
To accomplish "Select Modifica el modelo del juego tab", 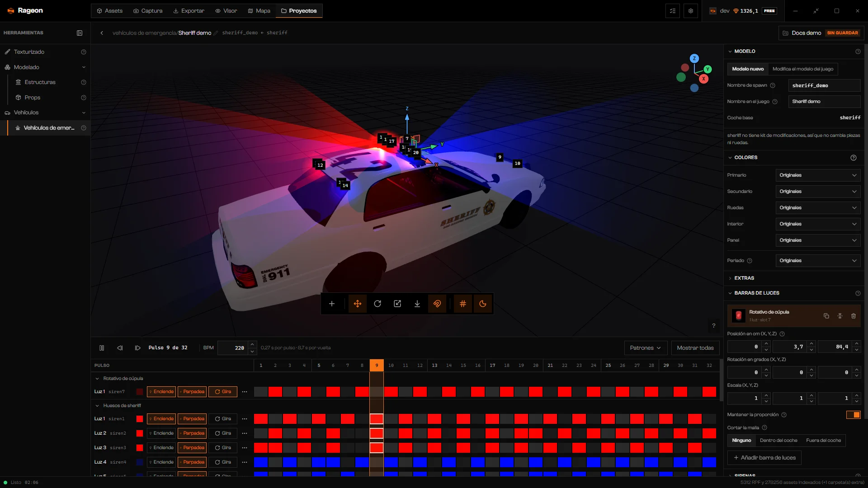I will pyautogui.click(x=803, y=69).
